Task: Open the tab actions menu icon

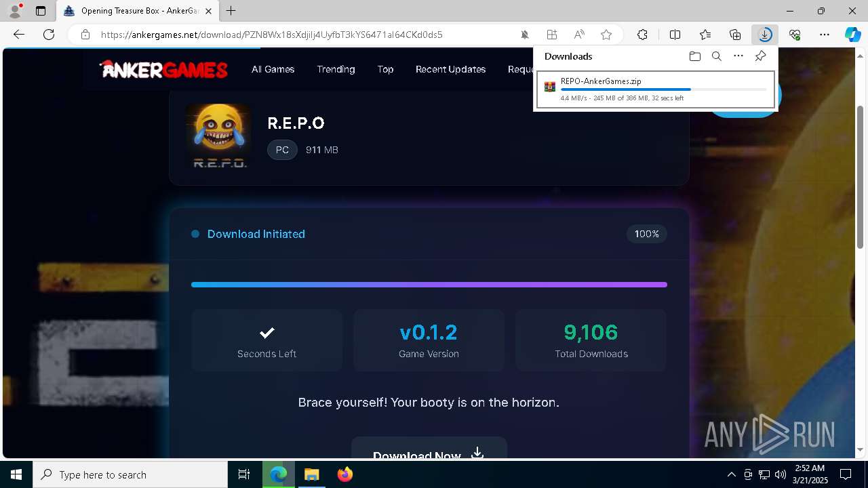Action: coord(41,11)
